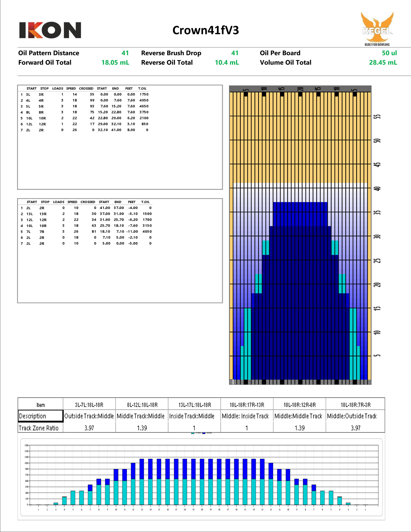The width and height of the screenshot is (411, 532).
Task: Click the cyan legend swatch above bar chart
Action: click(193, 433)
